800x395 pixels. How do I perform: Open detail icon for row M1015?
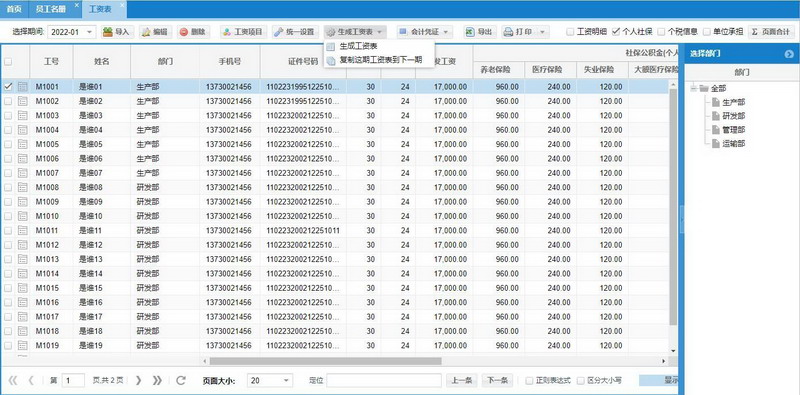tap(22, 288)
